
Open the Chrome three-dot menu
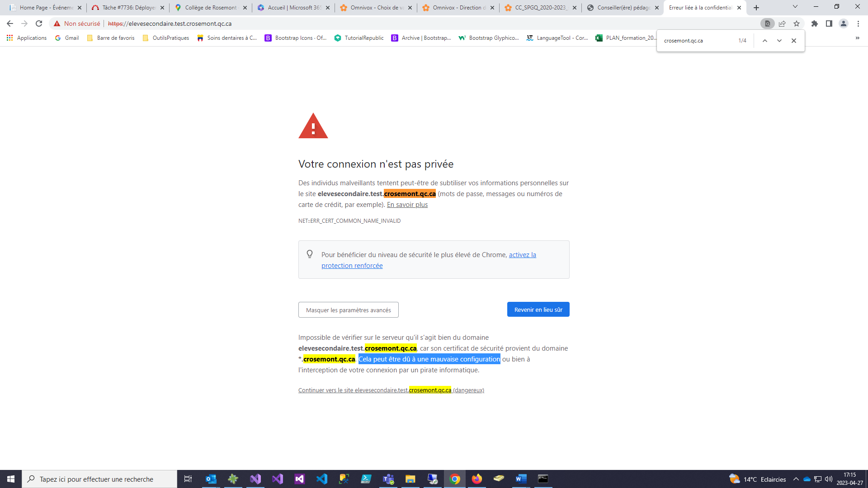(x=858, y=23)
